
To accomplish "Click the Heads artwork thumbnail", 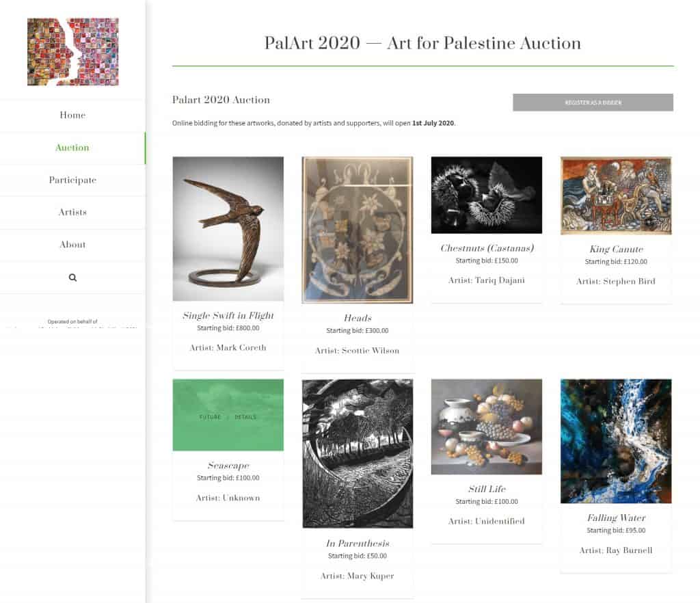I will [x=358, y=230].
